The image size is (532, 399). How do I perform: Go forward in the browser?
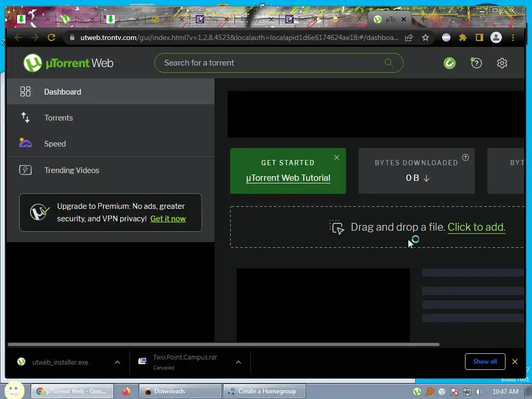click(35, 37)
